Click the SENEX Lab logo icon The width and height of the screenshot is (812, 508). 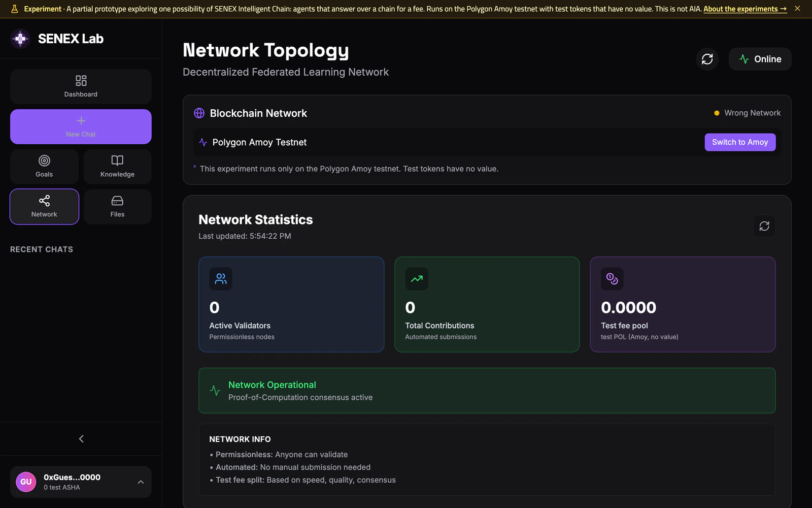coord(20,39)
